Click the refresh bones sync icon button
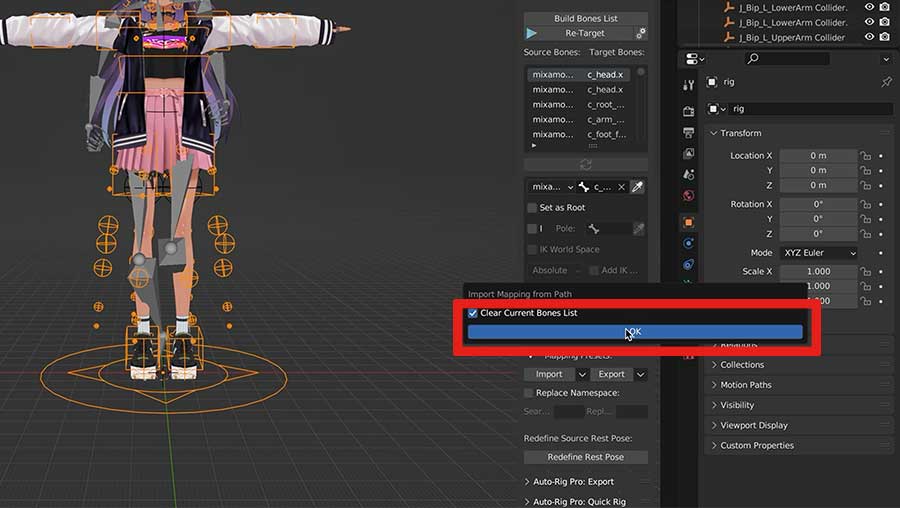Image resolution: width=900 pixels, height=508 pixels. point(585,165)
